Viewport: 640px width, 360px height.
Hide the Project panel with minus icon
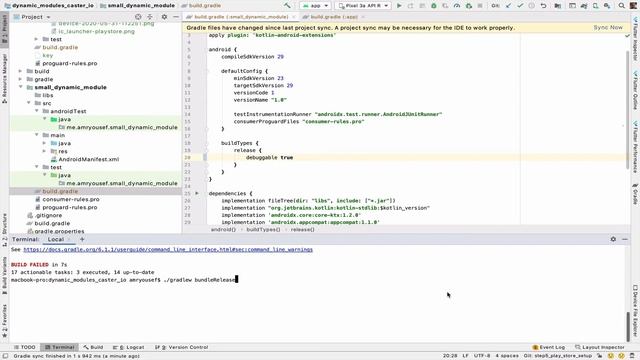[x=176, y=17]
